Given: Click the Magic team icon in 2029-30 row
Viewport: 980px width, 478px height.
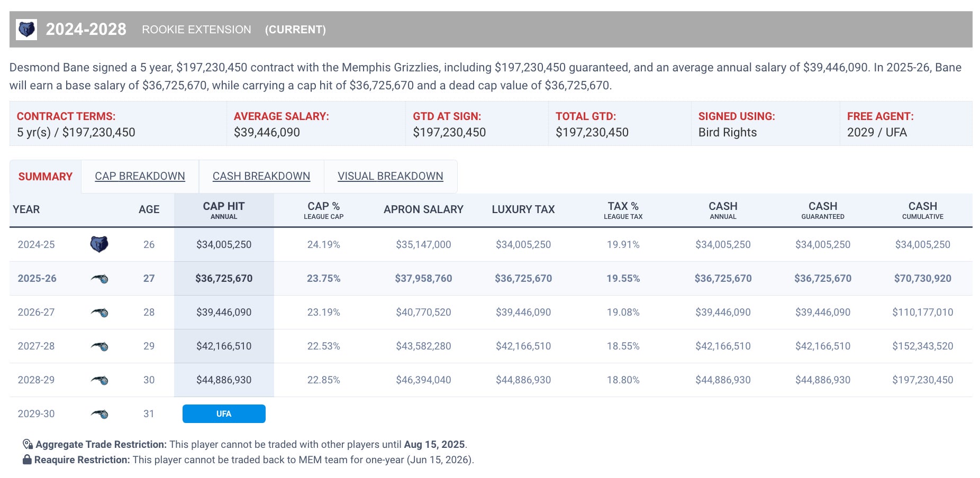Looking at the screenshot, I should (x=99, y=414).
